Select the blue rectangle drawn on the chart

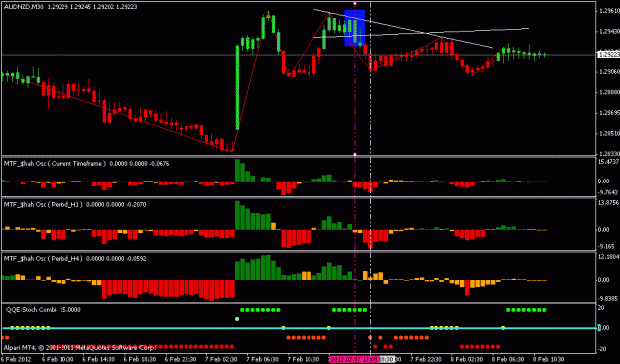(355, 28)
